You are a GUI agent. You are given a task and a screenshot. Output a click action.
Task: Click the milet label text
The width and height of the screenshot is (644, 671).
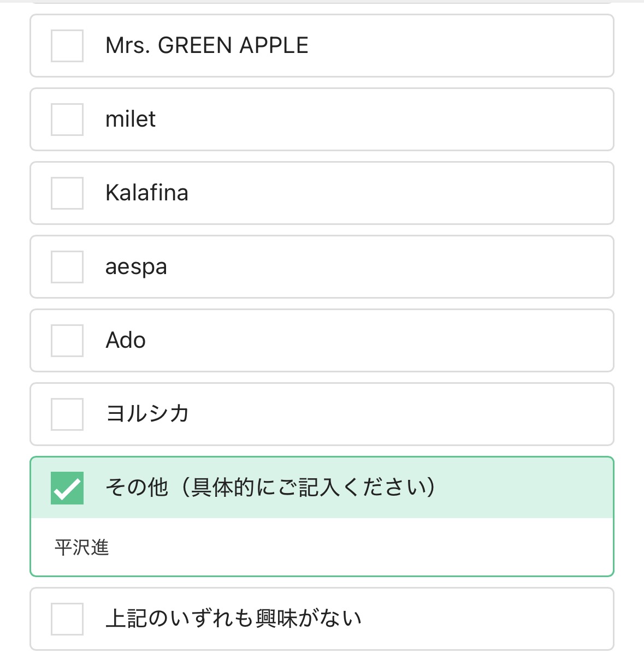(x=131, y=120)
